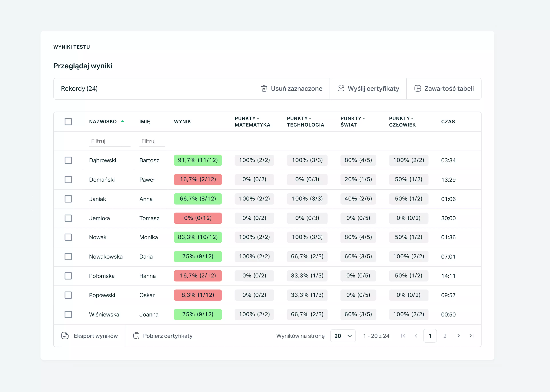Screen dimensions: 550x392
Task: Click the trash icon for Usuń zaznaczone
Action: click(264, 89)
